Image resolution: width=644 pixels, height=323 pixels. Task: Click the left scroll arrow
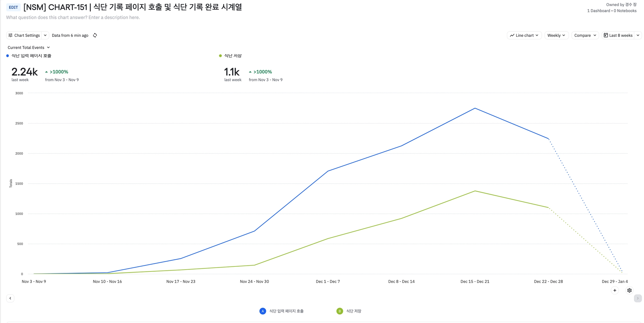(10, 298)
